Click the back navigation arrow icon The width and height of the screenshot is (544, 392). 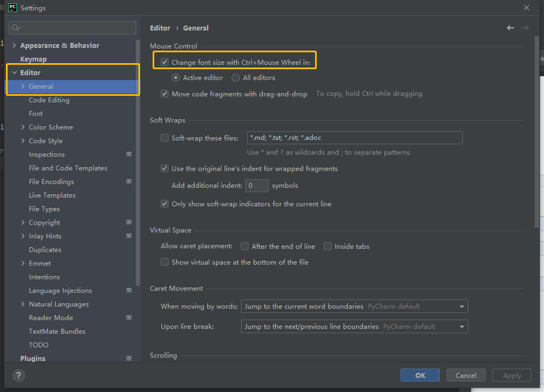click(510, 28)
